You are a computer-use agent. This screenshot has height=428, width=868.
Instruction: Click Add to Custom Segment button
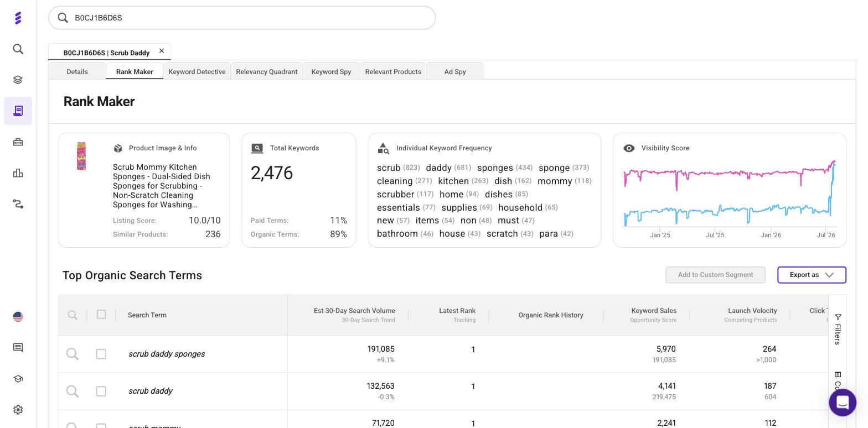pos(715,275)
